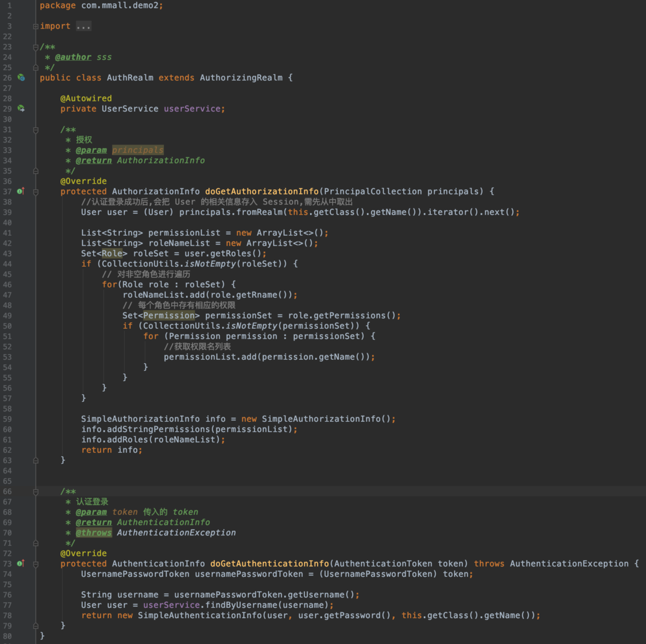Screen dimensions: 646x644
Task: Click the roleNameList variable declaration on line 42
Action: click(x=179, y=243)
